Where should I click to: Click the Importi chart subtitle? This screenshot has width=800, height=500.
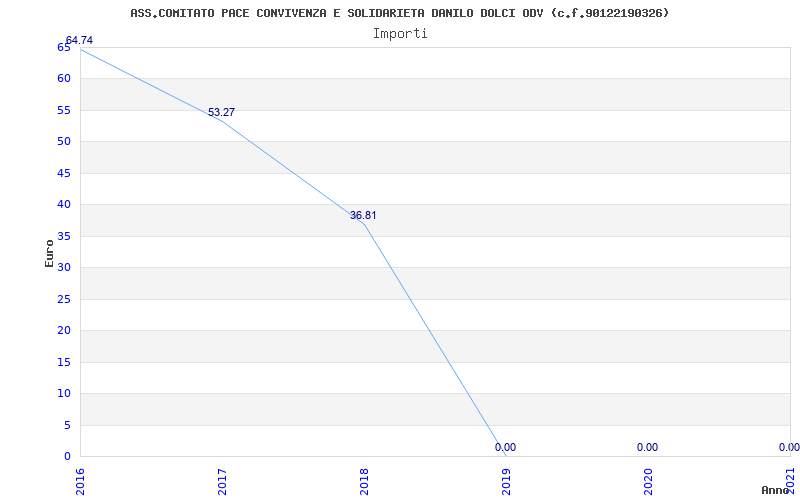(400, 34)
